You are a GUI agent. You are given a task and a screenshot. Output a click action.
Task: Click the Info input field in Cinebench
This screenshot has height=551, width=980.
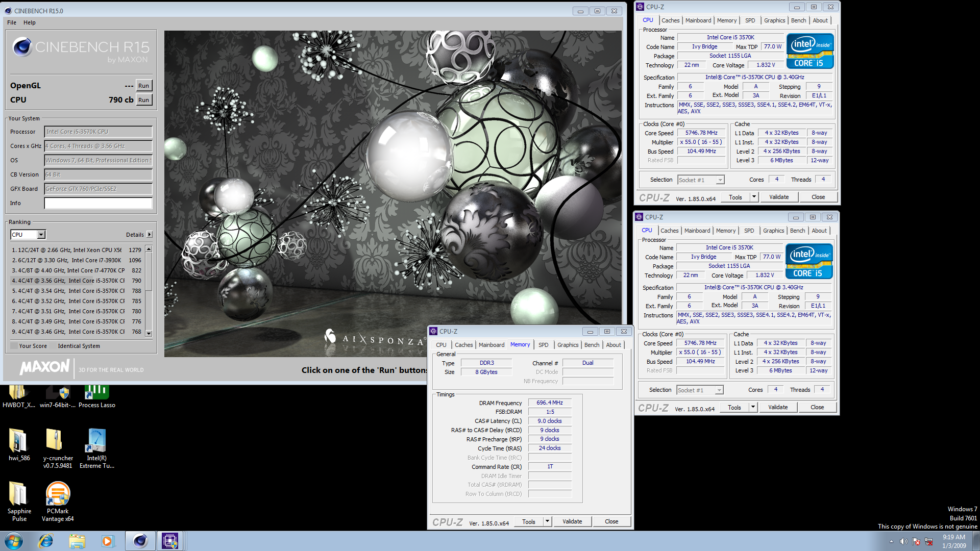(98, 203)
